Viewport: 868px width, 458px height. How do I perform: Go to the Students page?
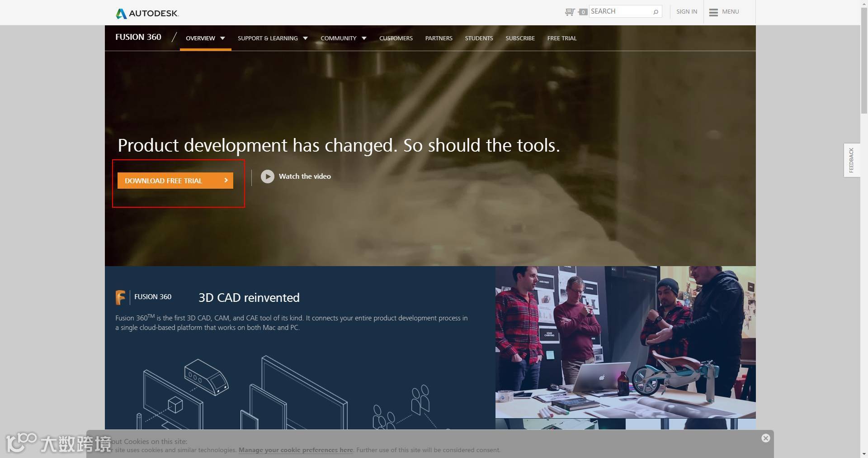tap(479, 38)
